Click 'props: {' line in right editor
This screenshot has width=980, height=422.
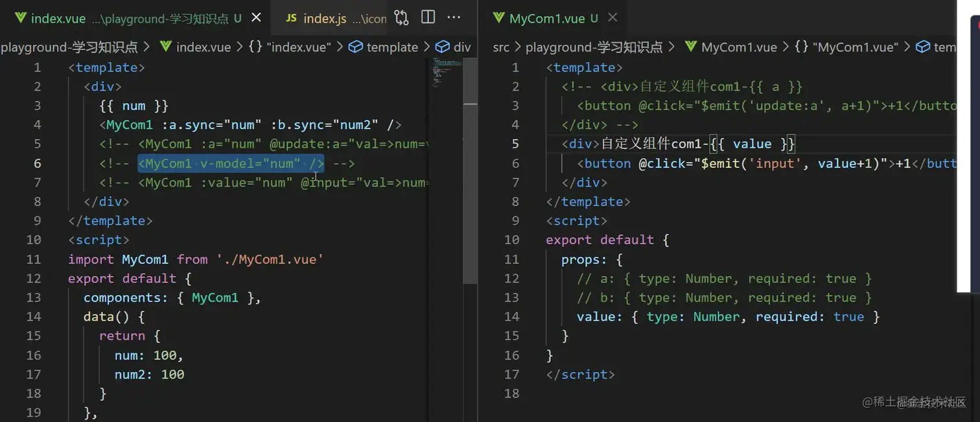tap(592, 259)
